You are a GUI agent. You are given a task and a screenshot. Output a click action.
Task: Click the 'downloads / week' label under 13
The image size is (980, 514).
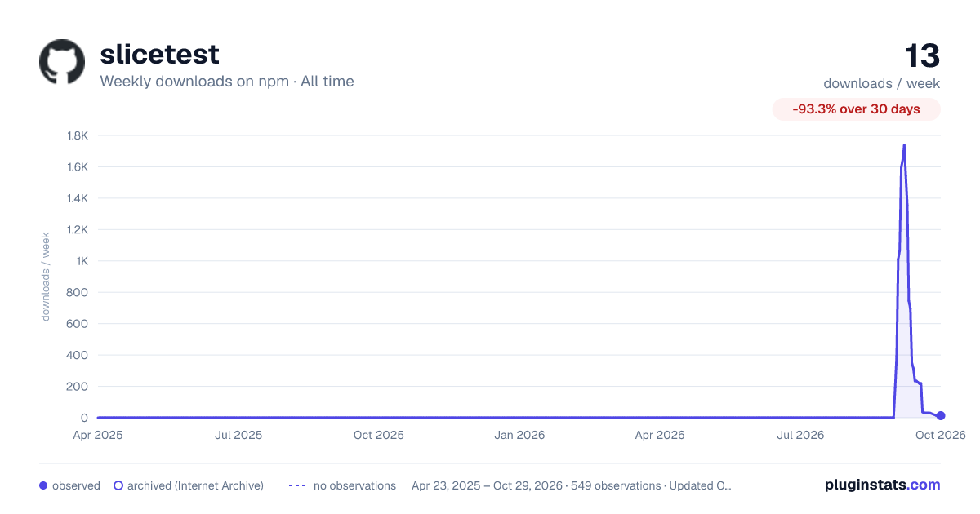click(x=882, y=83)
